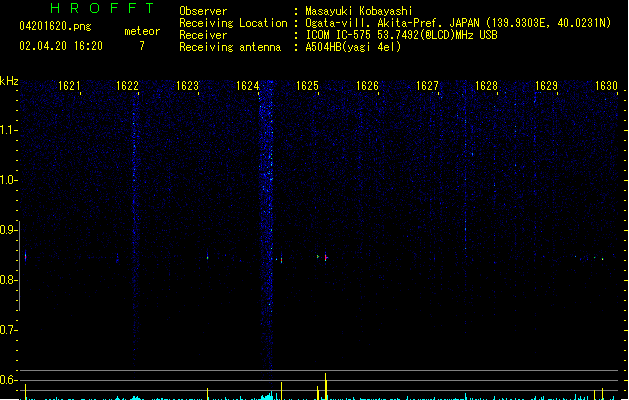Click time axis label 1624
The height and width of the screenshot is (400, 629).
point(248,86)
